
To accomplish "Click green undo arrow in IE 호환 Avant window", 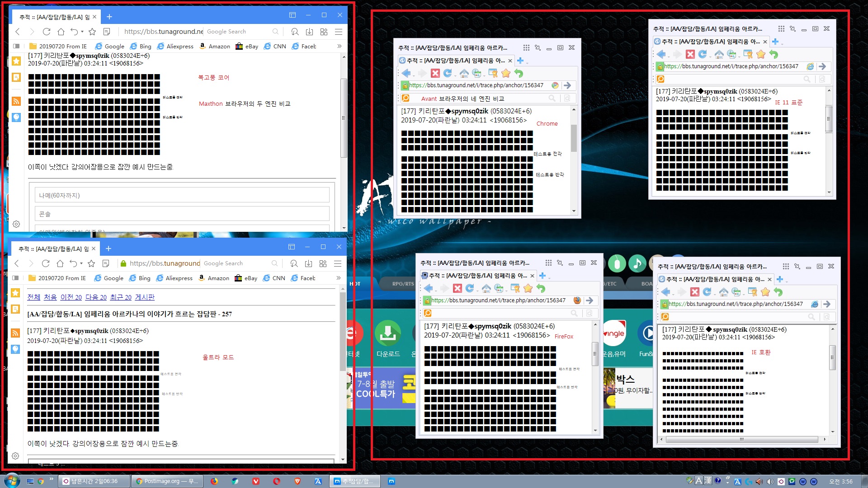I will click(778, 292).
